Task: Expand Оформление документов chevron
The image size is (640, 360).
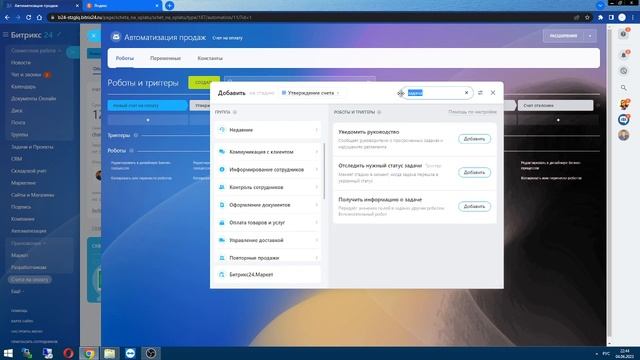Action: click(316, 205)
